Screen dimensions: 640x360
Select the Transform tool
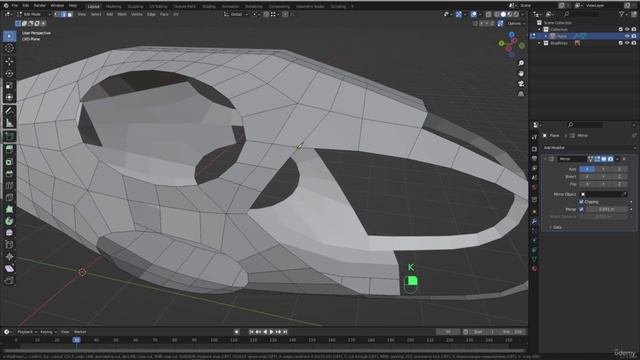9,97
